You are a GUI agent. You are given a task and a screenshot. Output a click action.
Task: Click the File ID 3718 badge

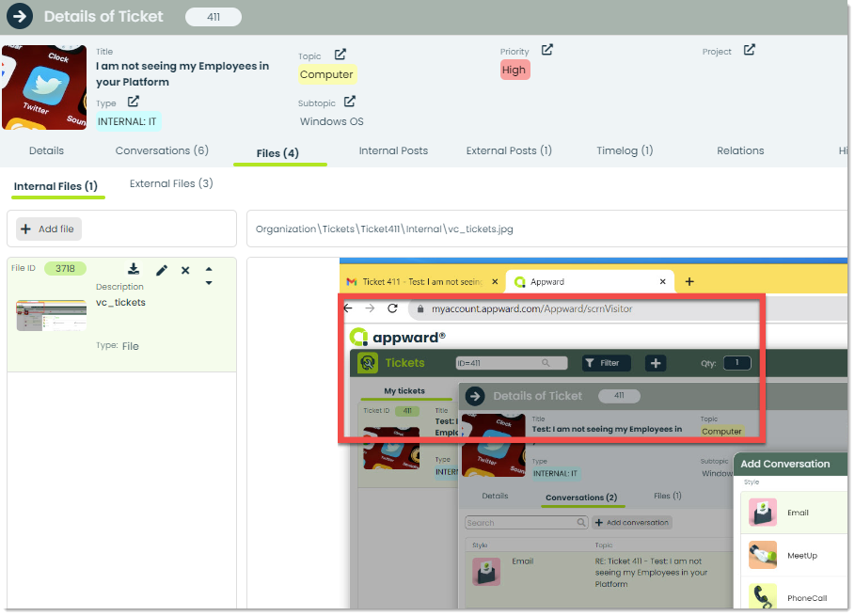coord(65,269)
